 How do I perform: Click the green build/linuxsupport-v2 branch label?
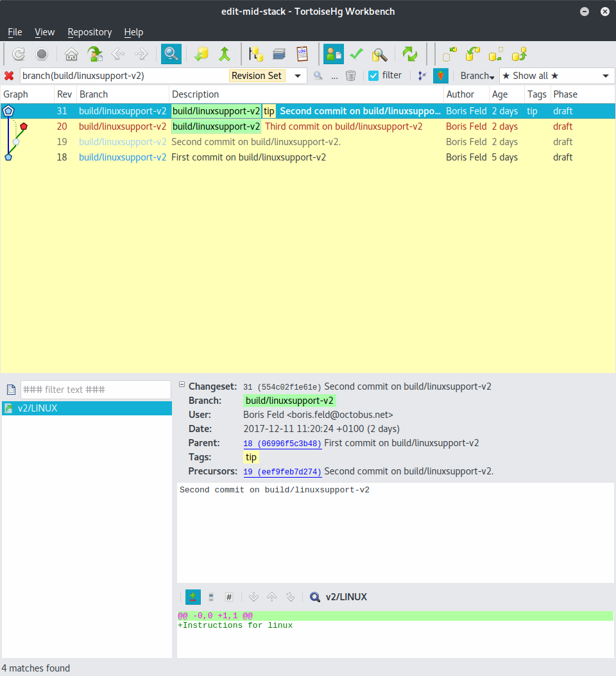pyautogui.click(x=289, y=401)
